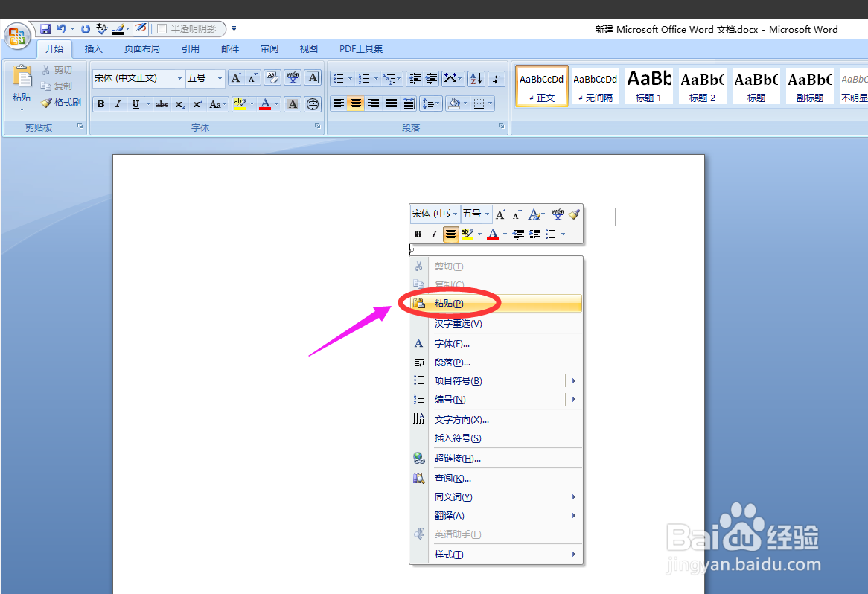The image size is (868, 594).
Task: Save the document via Quick Access Toolbar
Action: click(x=45, y=28)
